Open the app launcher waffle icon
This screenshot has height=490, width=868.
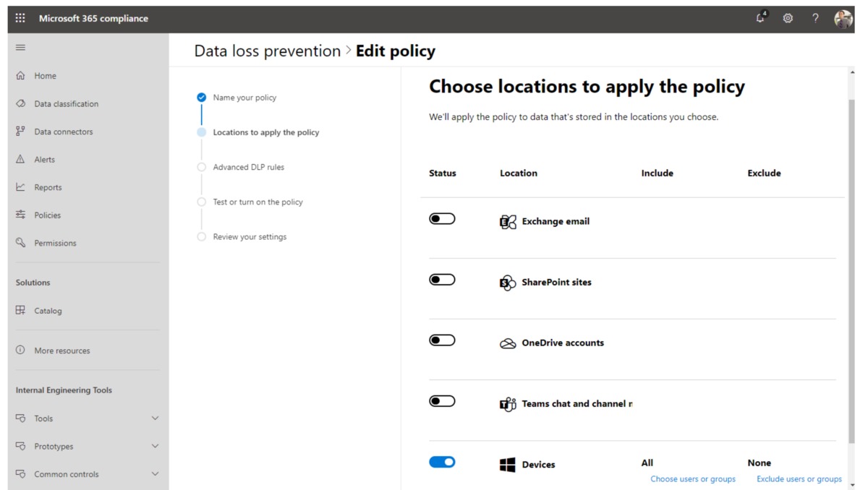20,18
